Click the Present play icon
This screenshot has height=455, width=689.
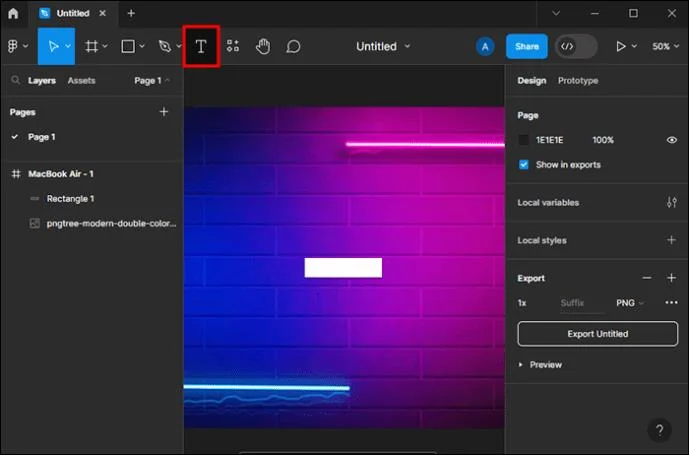point(620,46)
